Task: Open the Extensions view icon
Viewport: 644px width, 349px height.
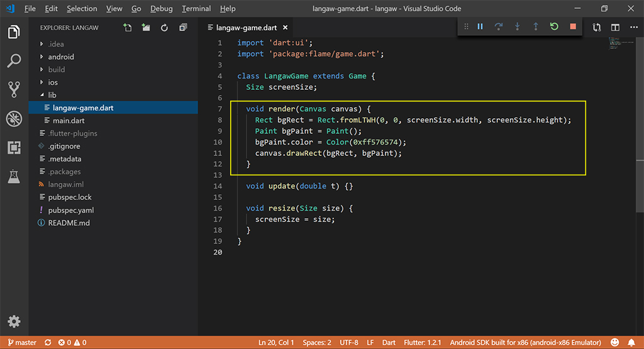Action: (14, 148)
